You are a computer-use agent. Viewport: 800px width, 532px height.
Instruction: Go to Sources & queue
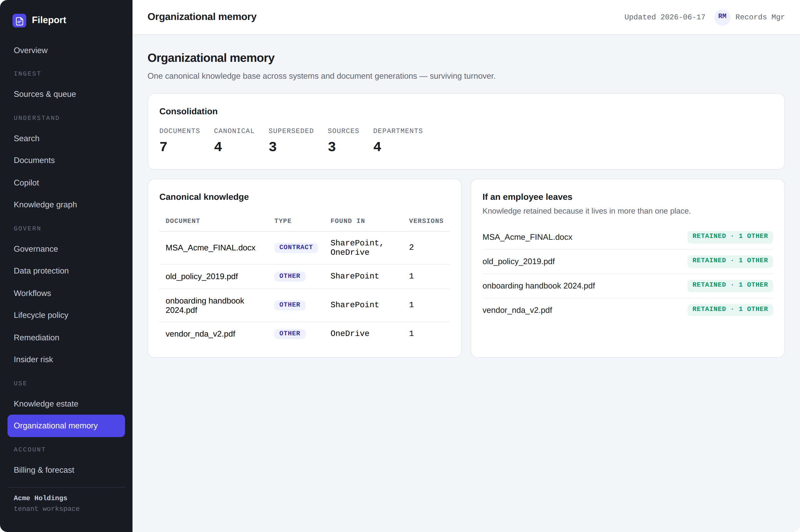(x=66, y=94)
